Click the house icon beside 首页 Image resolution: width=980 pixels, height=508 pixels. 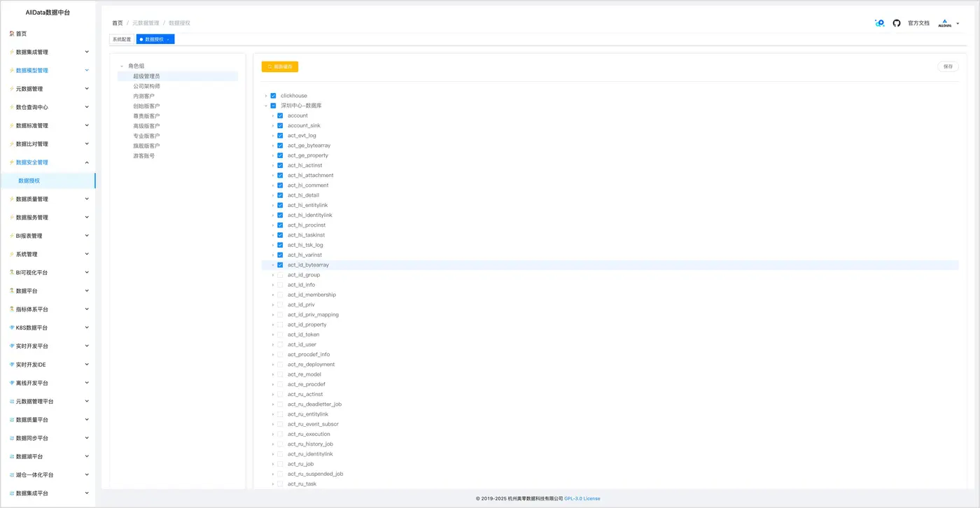11,34
